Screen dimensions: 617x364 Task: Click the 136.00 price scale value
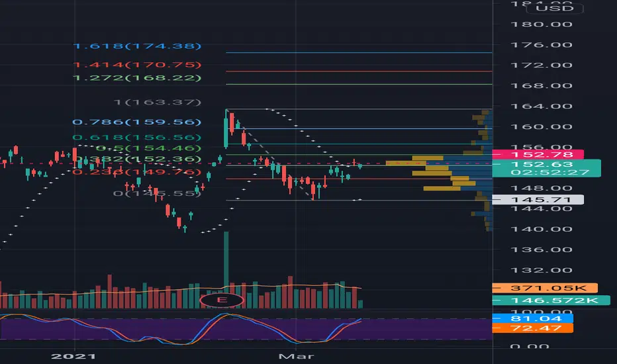(541, 250)
